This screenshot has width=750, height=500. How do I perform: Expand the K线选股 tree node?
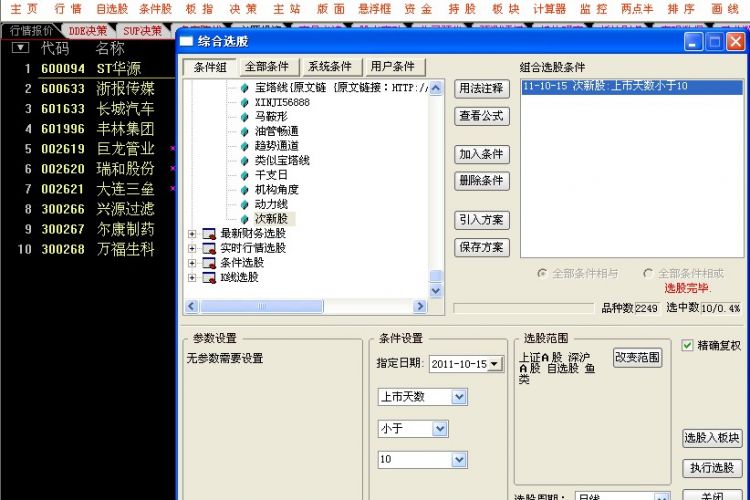tap(192, 278)
